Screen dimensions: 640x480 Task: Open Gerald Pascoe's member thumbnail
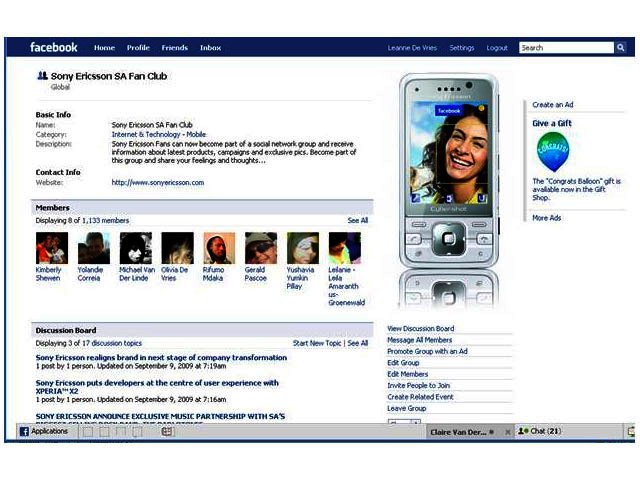(x=261, y=248)
